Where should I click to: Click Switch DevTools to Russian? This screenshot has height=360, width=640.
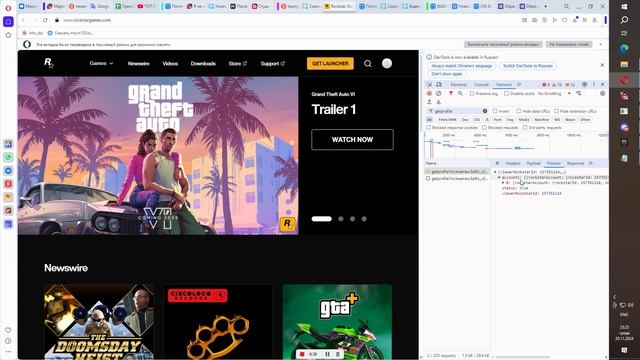pos(528,66)
